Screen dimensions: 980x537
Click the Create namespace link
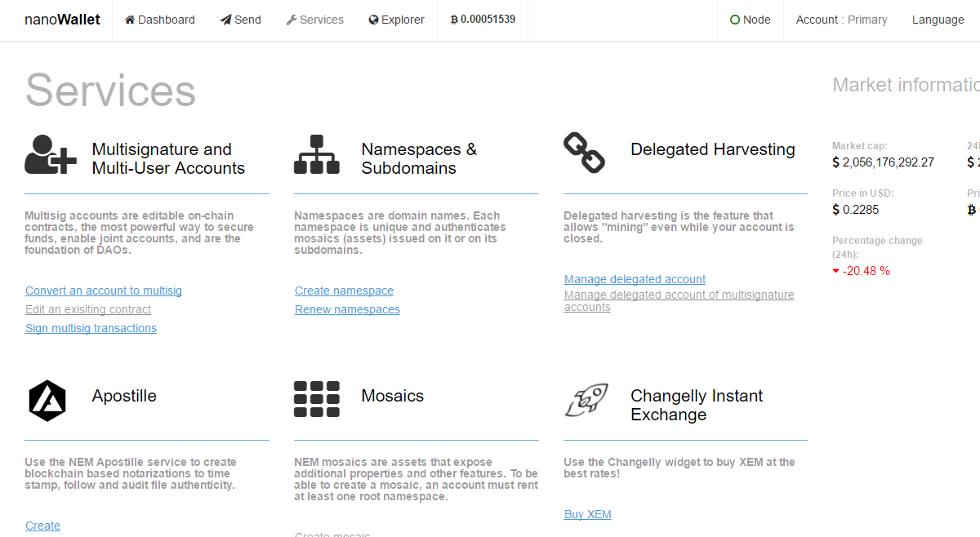click(344, 291)
